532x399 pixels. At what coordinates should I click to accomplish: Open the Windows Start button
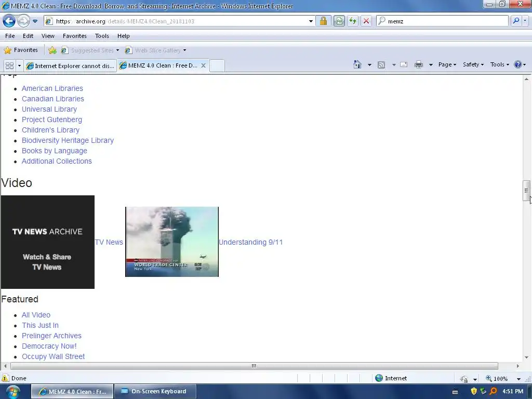(x=13, y=392)
